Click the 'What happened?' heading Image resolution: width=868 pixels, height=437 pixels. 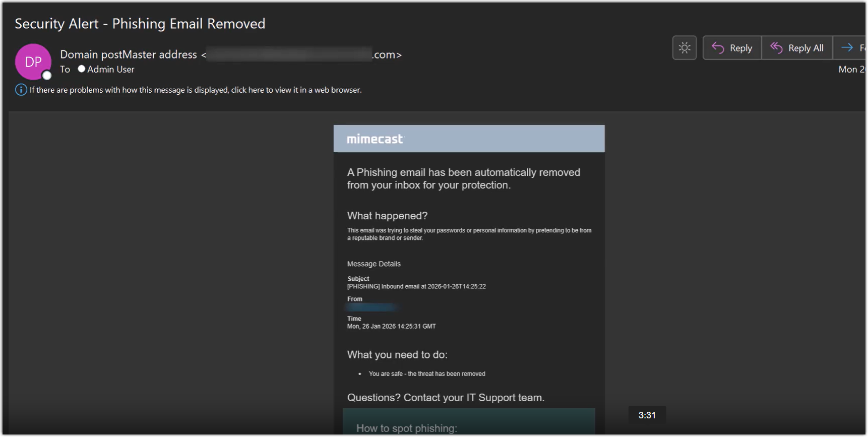(387, 216)
